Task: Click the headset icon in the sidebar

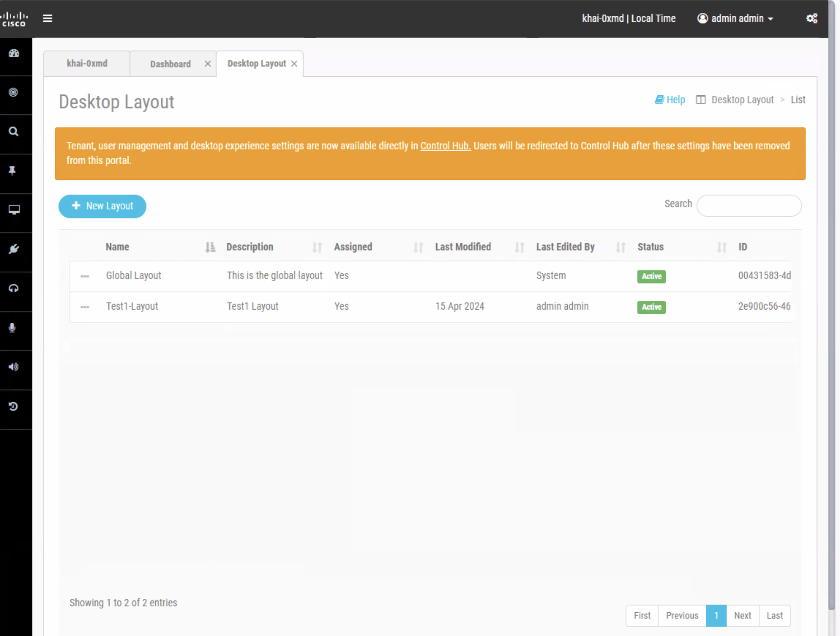Action: coord(13,288)
